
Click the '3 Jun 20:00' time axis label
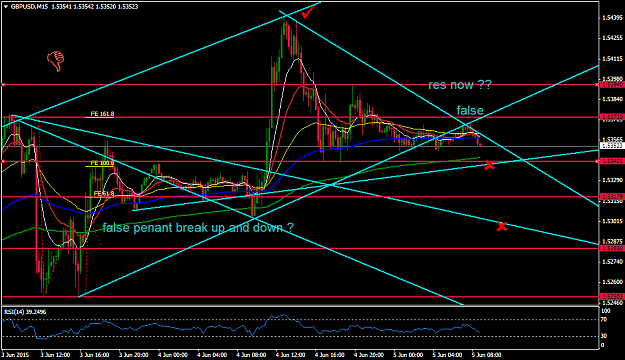[134, 355]
